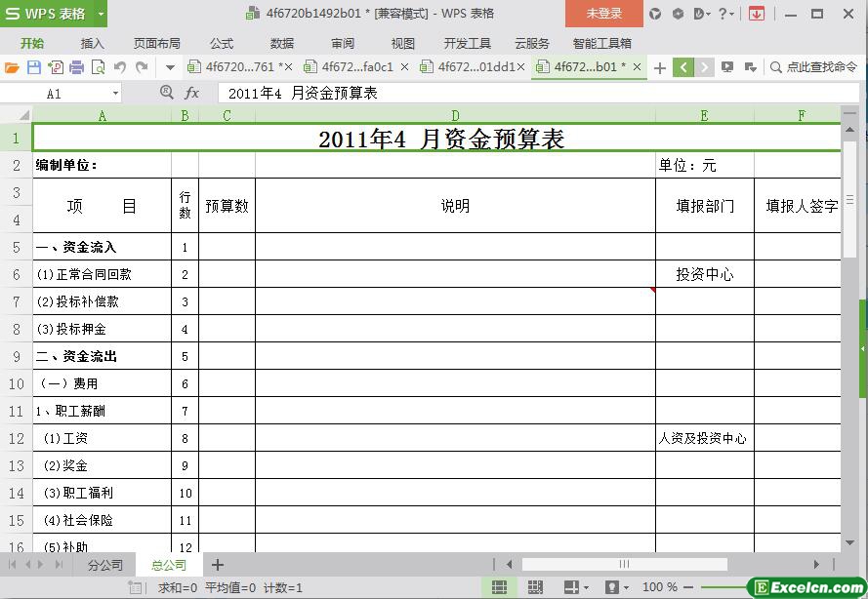868x599 pixels.
Task: Open file with the folder icon
Action: (x=12, y=67)
